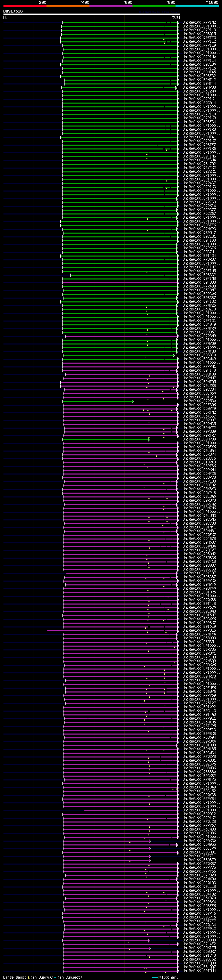Click the orange ~40% identity legend segment

(x=68, y=6)
